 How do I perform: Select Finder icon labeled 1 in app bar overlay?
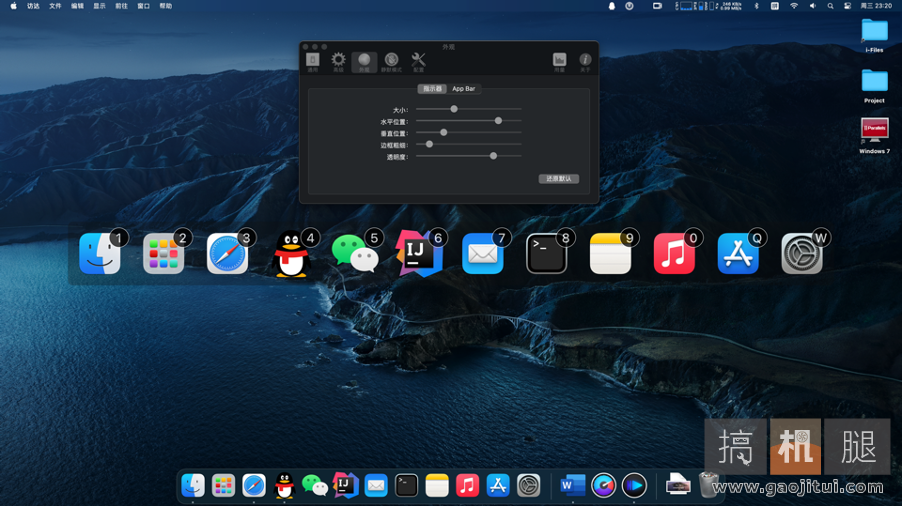100,254
